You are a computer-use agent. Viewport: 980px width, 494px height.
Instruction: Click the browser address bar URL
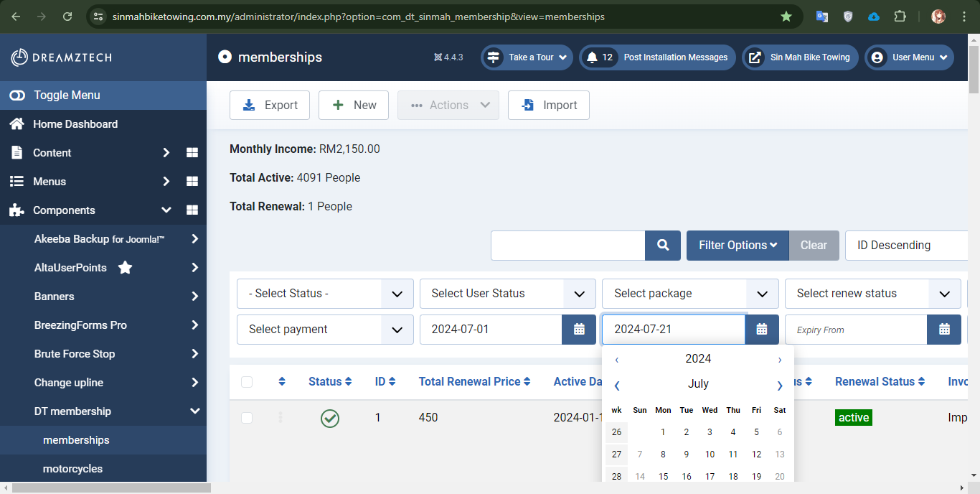point(359,17)
